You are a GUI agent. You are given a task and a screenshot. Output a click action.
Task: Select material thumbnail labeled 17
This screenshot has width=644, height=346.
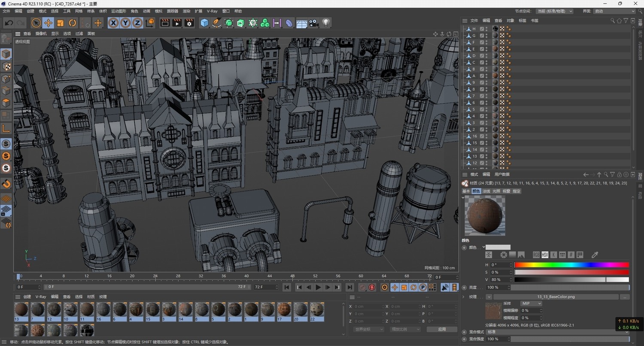tap(284, 310)
